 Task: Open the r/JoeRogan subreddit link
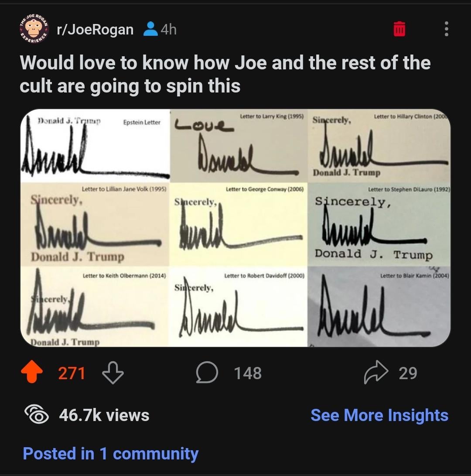95,29
